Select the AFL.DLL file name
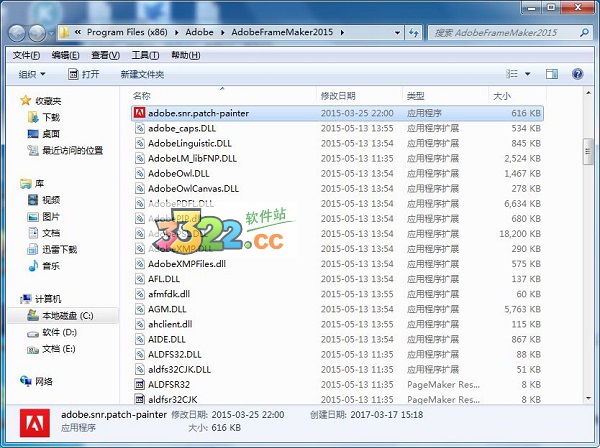 pos(164,279)
